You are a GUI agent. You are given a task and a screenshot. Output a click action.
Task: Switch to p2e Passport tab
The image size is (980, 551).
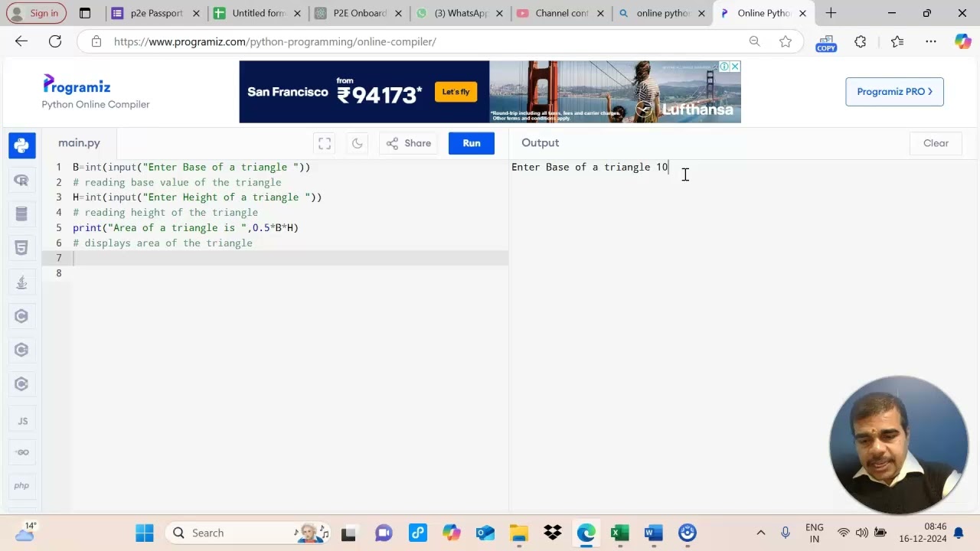156,13
